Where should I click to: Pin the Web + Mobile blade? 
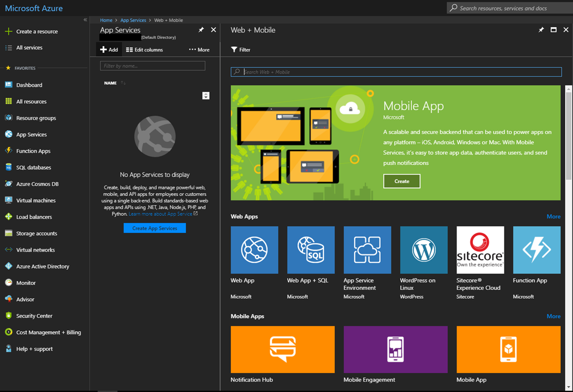(x=541, y=30)
